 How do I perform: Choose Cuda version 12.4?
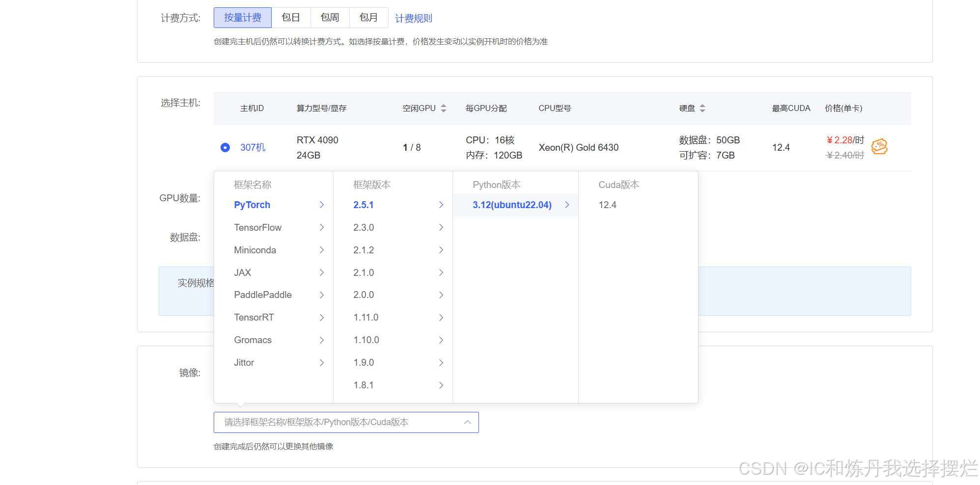pyautogui.click(x=607, y=205)
